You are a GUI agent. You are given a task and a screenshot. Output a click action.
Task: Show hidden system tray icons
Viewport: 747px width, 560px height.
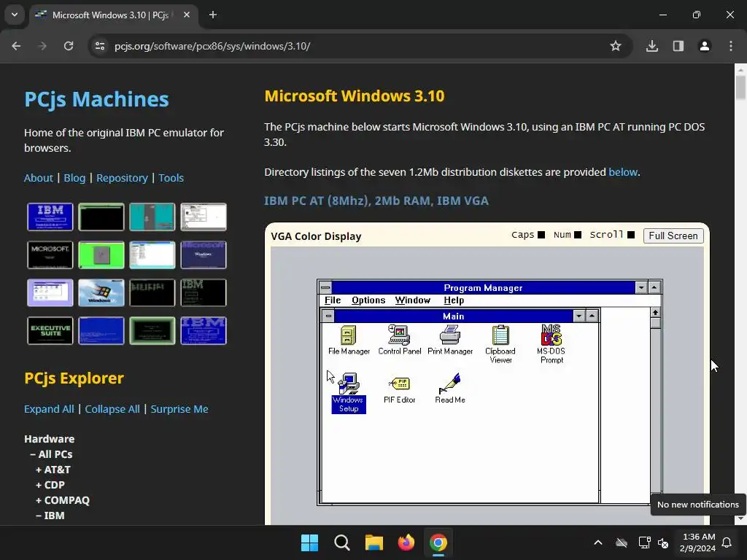click(x=598, y=542)
